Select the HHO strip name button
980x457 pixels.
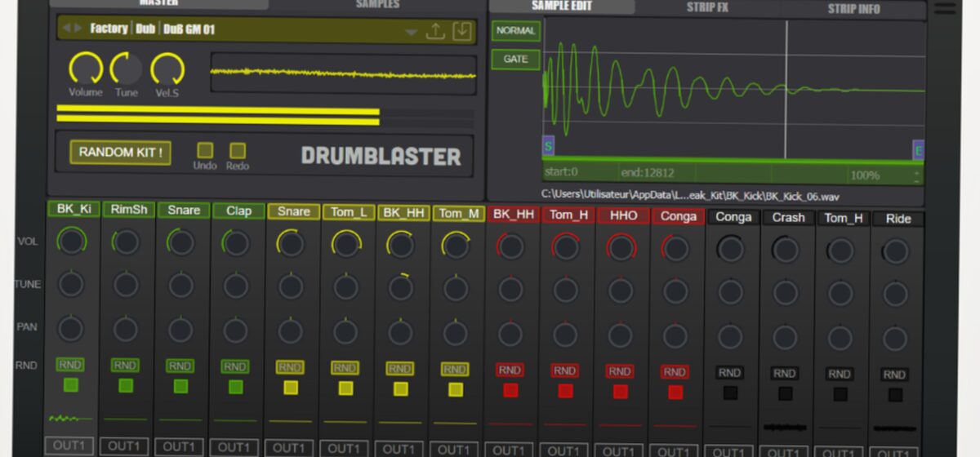coord(623,215)
